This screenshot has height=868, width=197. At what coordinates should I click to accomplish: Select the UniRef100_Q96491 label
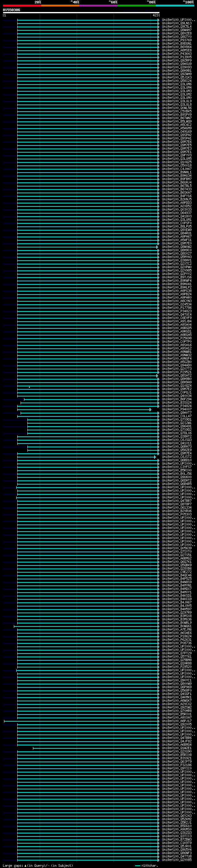pos(176,426)
